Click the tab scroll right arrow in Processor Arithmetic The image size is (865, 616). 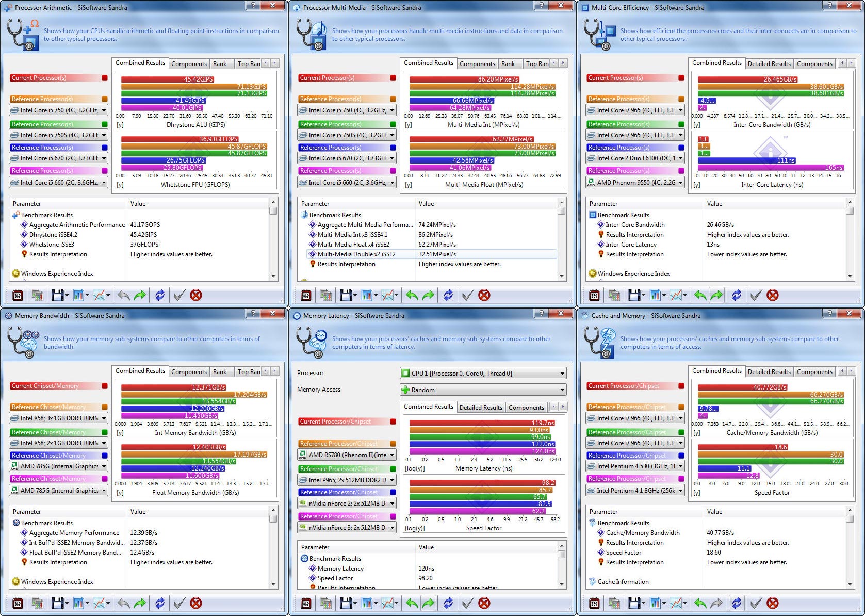(275, 63)
